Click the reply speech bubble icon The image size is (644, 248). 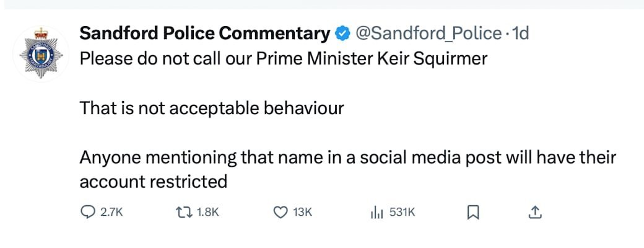pyautogui.click(x=87, y=212)
